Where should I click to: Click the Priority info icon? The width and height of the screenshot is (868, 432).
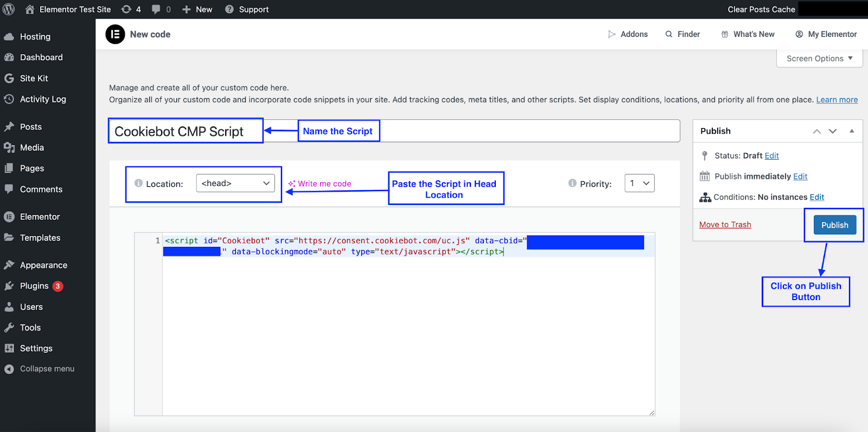pos(572,183)
